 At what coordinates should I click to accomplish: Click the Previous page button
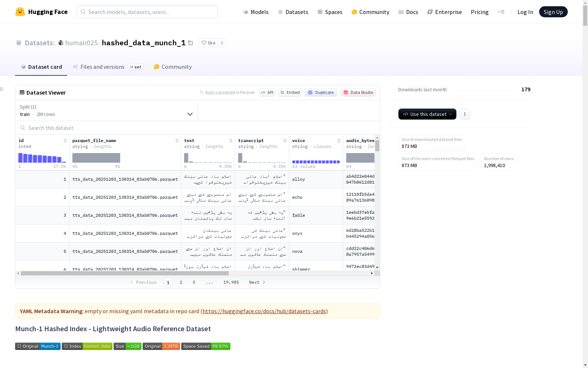click(x=143, y=282)
